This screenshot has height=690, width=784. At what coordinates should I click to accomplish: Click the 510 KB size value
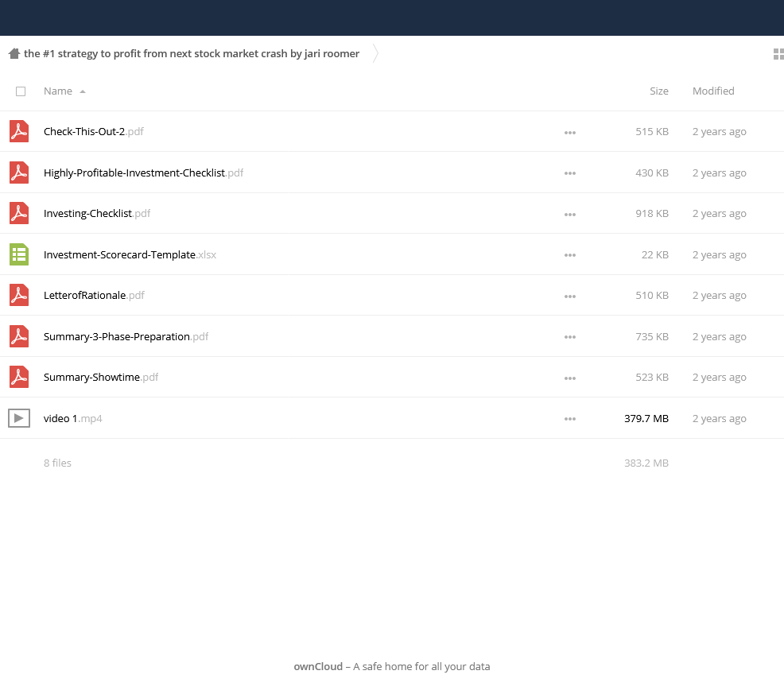point(652,295)
